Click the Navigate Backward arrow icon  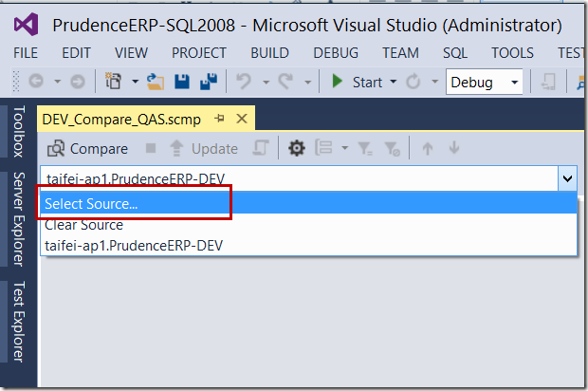point(36,81)
